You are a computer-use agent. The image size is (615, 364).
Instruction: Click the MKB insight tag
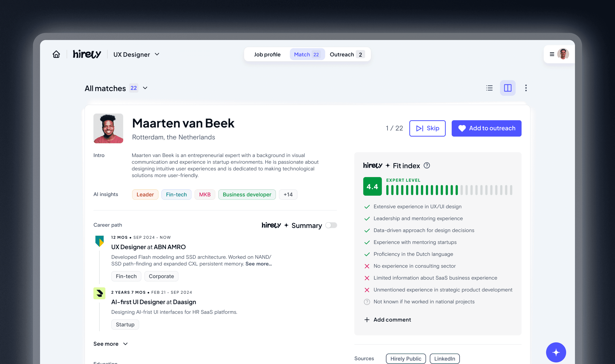[x=205, y=195]
